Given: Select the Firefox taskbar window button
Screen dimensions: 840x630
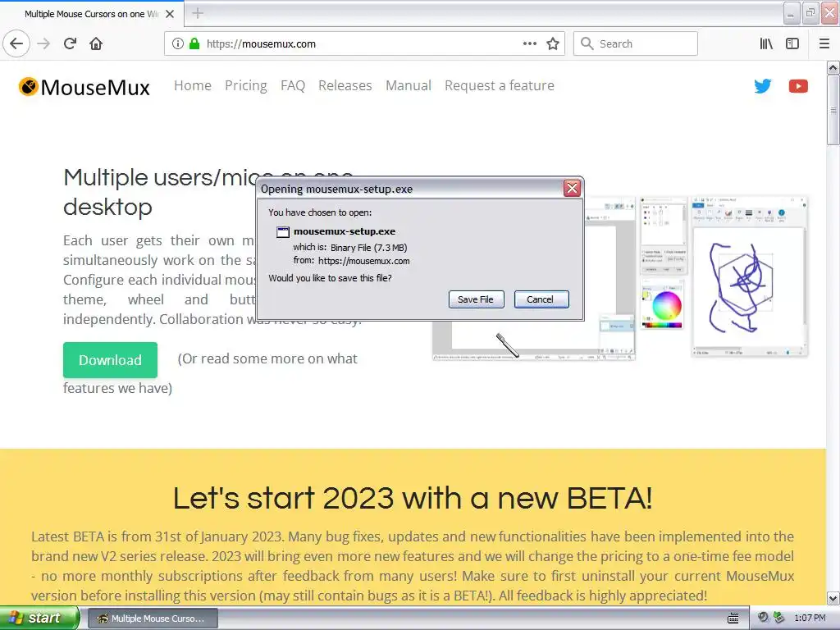Looking at the screenshot, I should [153, 619].
